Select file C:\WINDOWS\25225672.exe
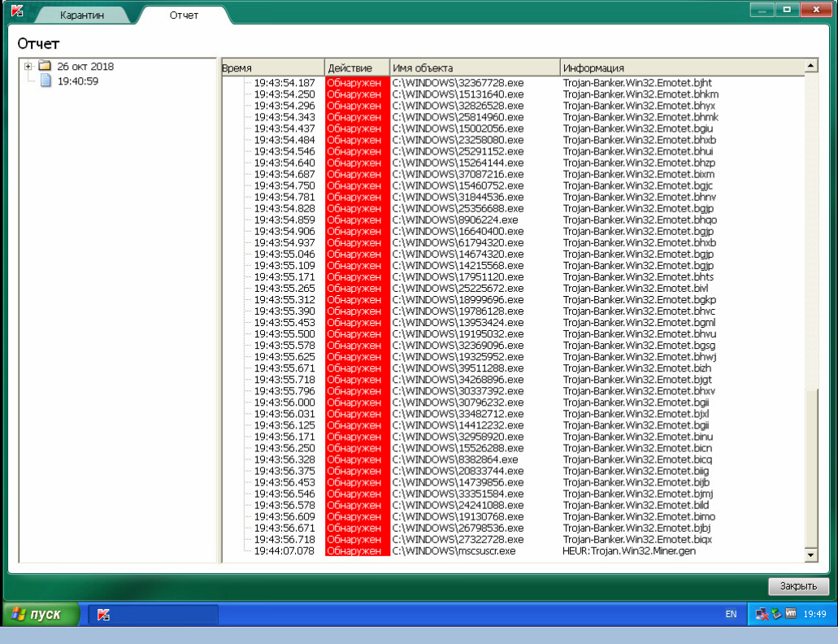 [458, 289]
